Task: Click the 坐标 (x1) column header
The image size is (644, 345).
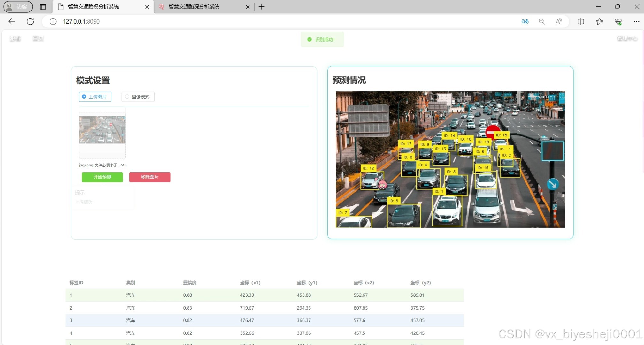Action: (x=250, y=283)
